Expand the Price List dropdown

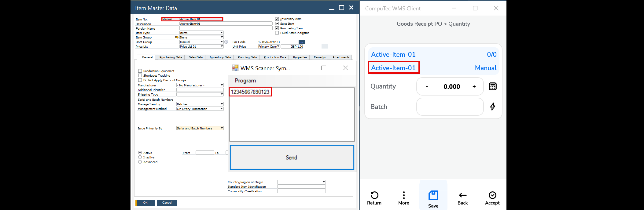[x=222, y=46]
